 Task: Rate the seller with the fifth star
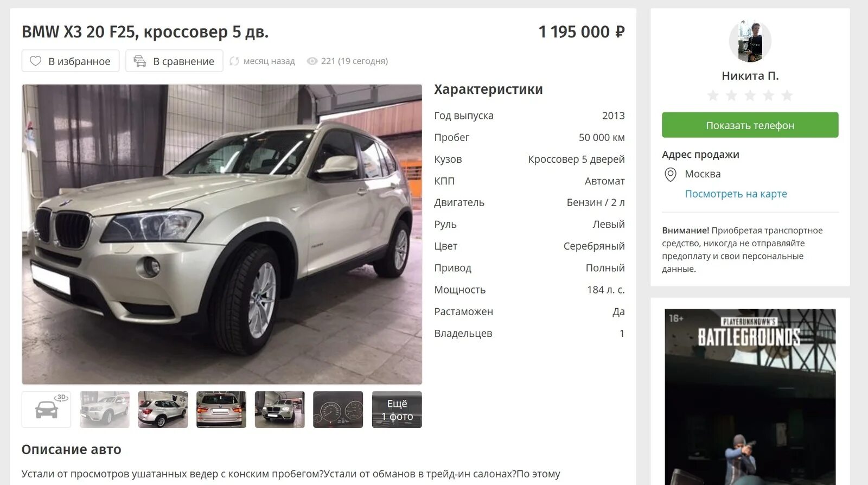[x=787, y=96]
